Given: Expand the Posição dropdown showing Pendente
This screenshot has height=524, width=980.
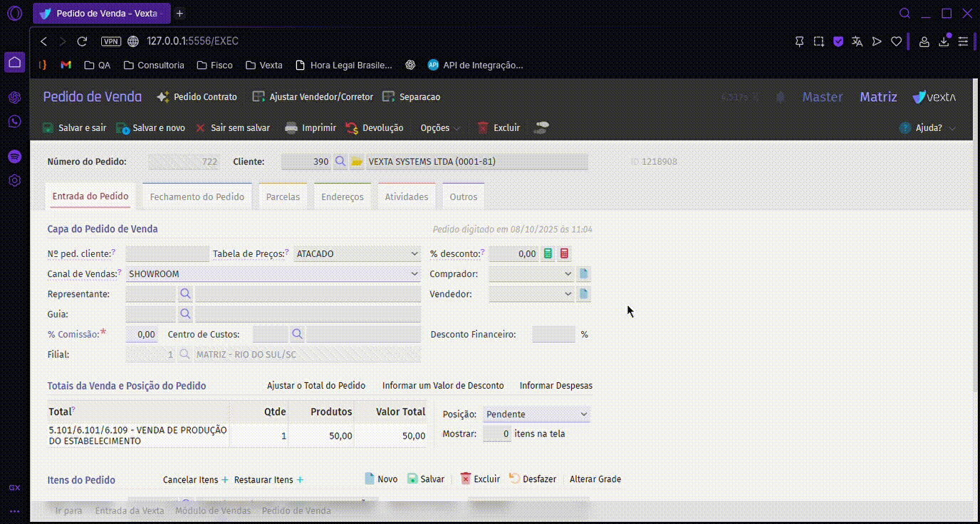Looking at the screenshot, I should [x=583, y=414].
